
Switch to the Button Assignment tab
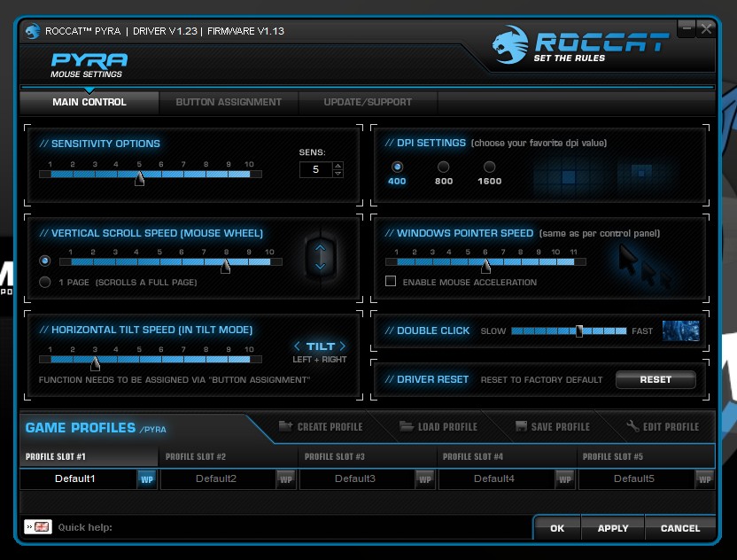(x=229, y=102)
